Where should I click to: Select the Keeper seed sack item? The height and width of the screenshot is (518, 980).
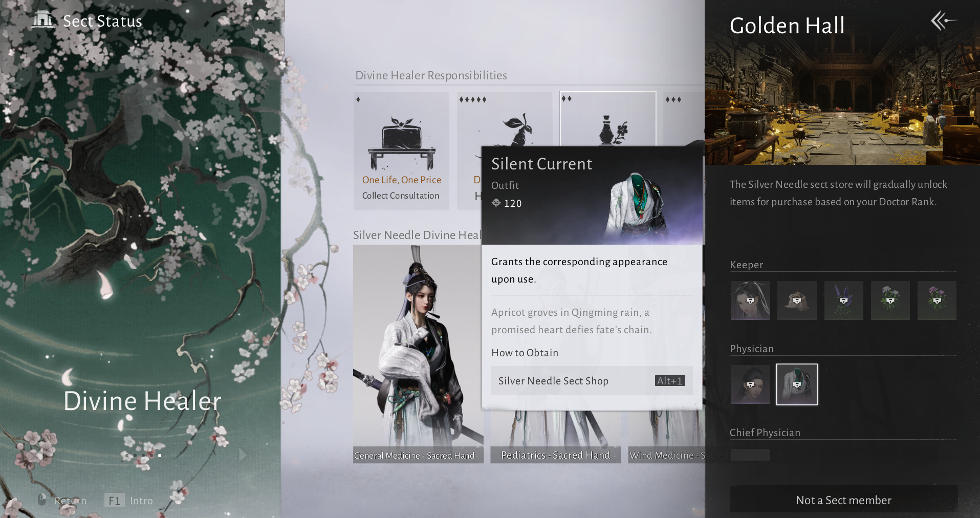[797, 300]
